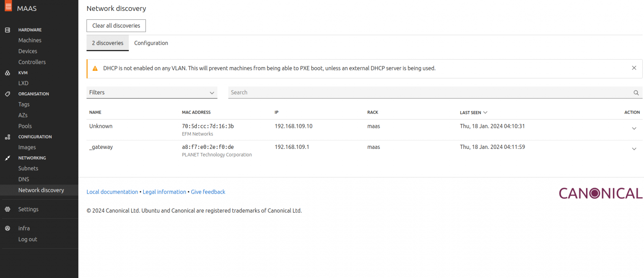The image size is (644, 278).
Task: Expand action menu for _gateway discovery
Action: [x=634, y=149]
